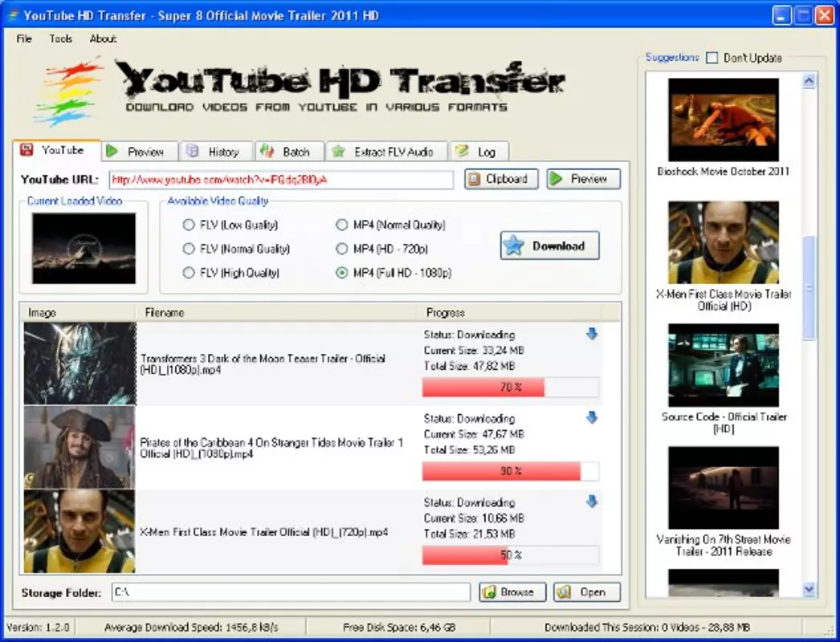This screenshot has width=840, height=642.
Task: Click the Current Loaded Video thumbnail
Action: pos(84,248)
